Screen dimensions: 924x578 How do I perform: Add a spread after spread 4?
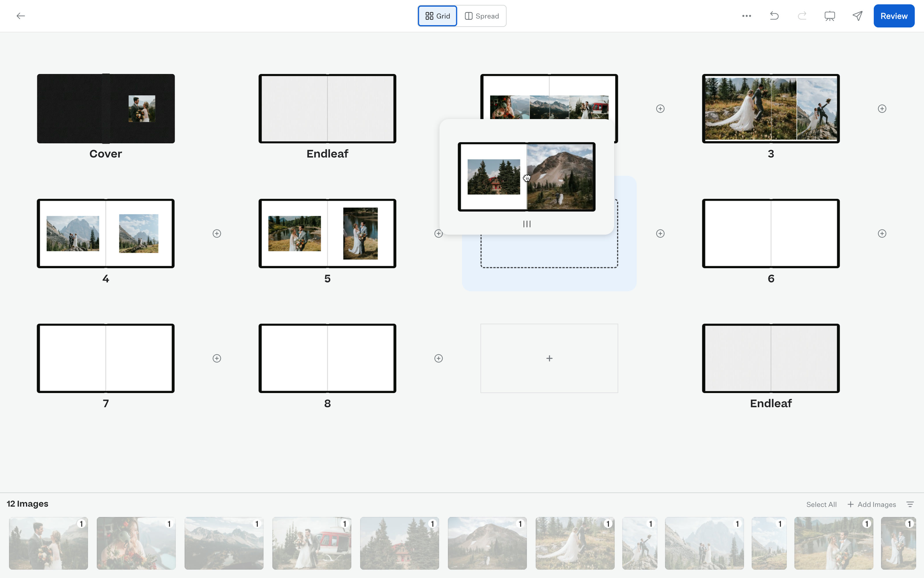click(x=217, y=233)
